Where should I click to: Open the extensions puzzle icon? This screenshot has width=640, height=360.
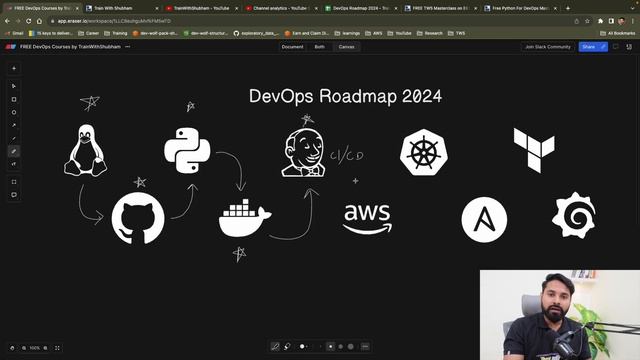[600, 21]
